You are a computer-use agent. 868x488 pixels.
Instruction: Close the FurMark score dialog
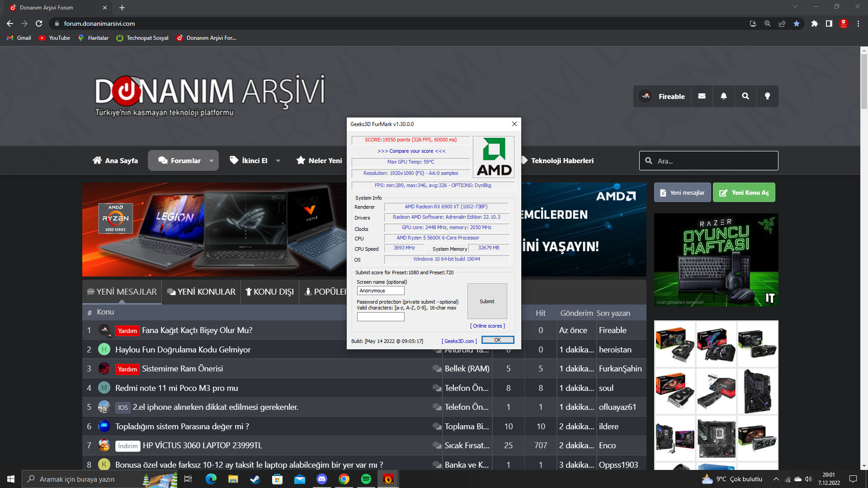point(514,124)
